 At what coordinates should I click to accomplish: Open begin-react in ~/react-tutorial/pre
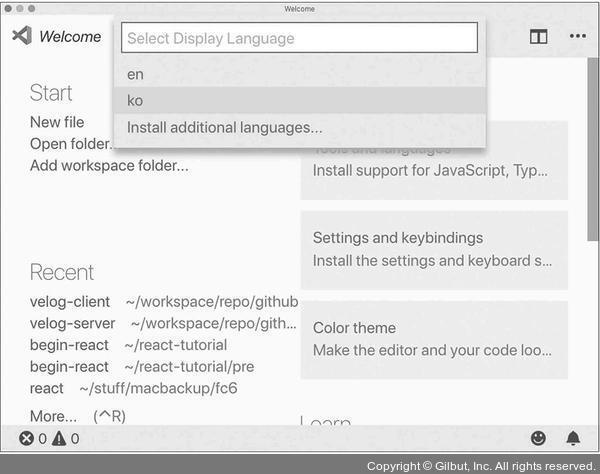coord(69,367)
